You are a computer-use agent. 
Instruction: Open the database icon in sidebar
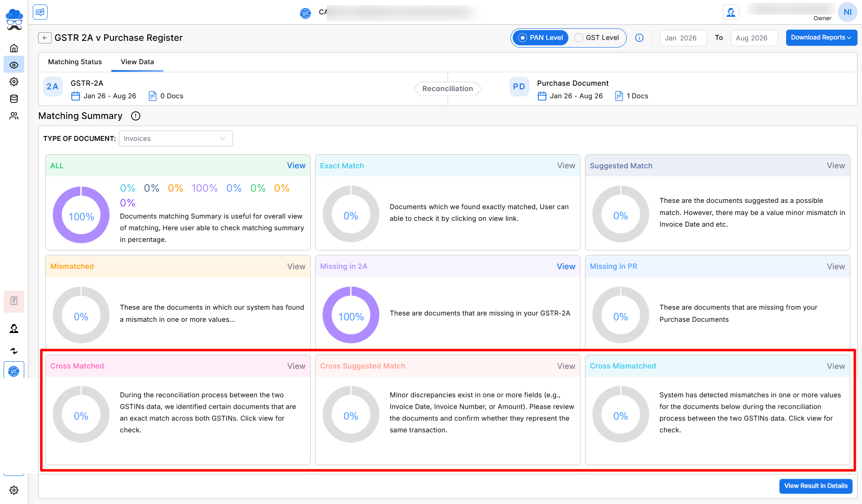coord(14,99)
